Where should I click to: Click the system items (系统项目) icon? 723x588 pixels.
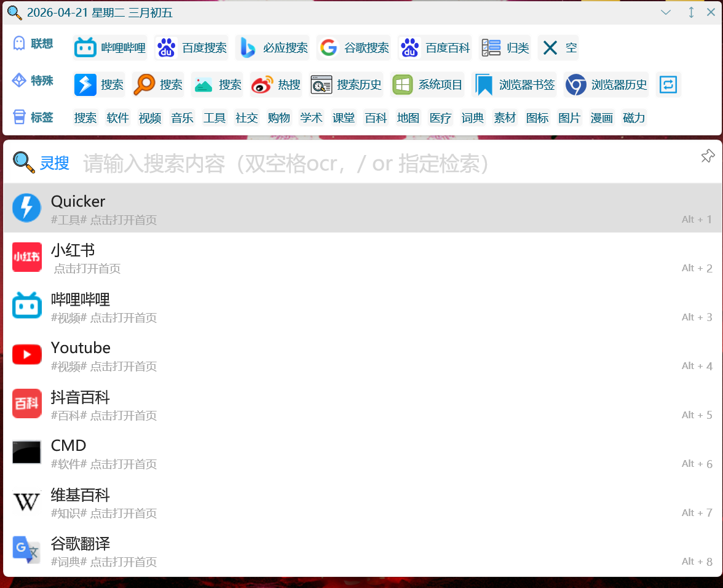[x=403, y=85]
